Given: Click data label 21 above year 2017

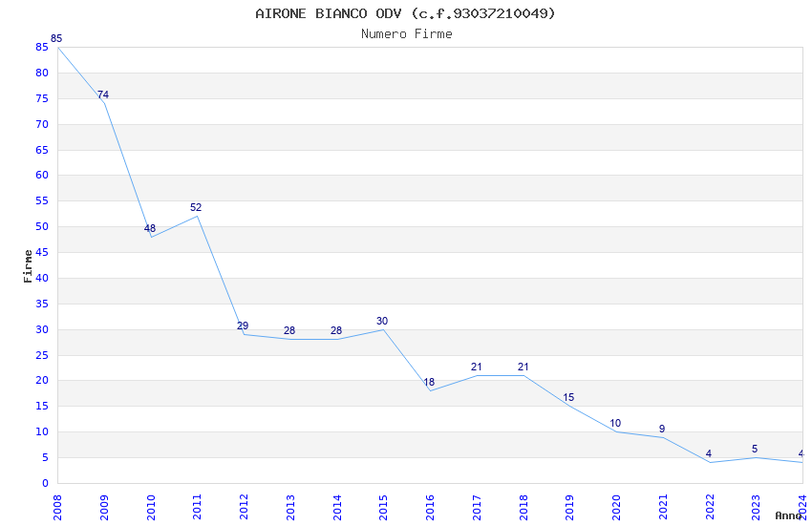Looking at the screenshot, I should [477, 367].
